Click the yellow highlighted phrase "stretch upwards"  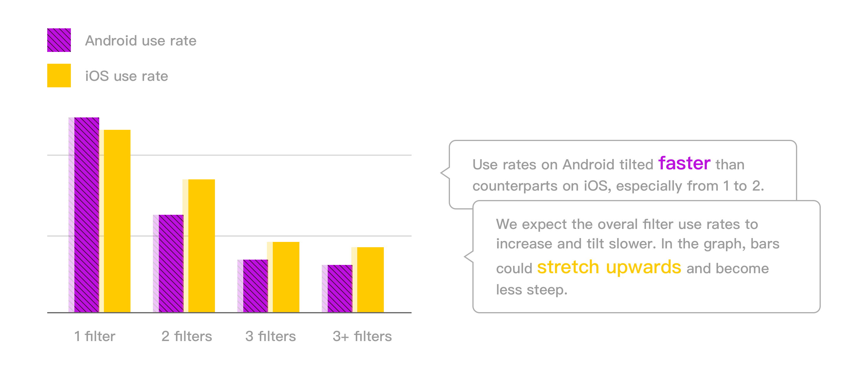pos(609,267)
